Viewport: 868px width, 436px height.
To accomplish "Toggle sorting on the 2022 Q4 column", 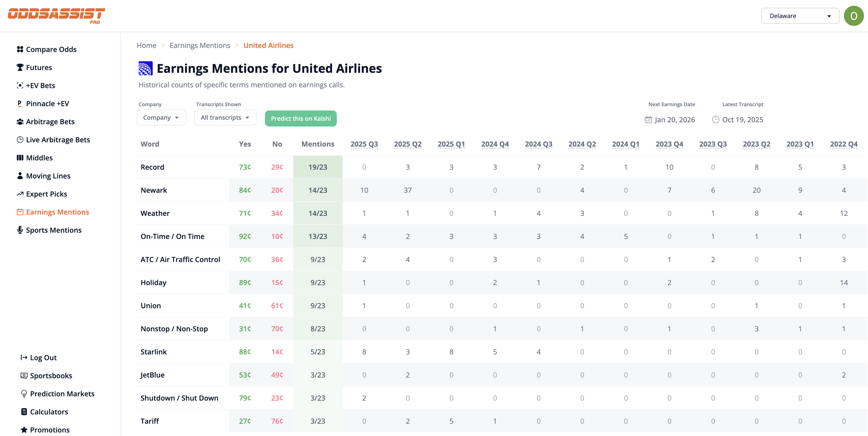I will [844, 144].
